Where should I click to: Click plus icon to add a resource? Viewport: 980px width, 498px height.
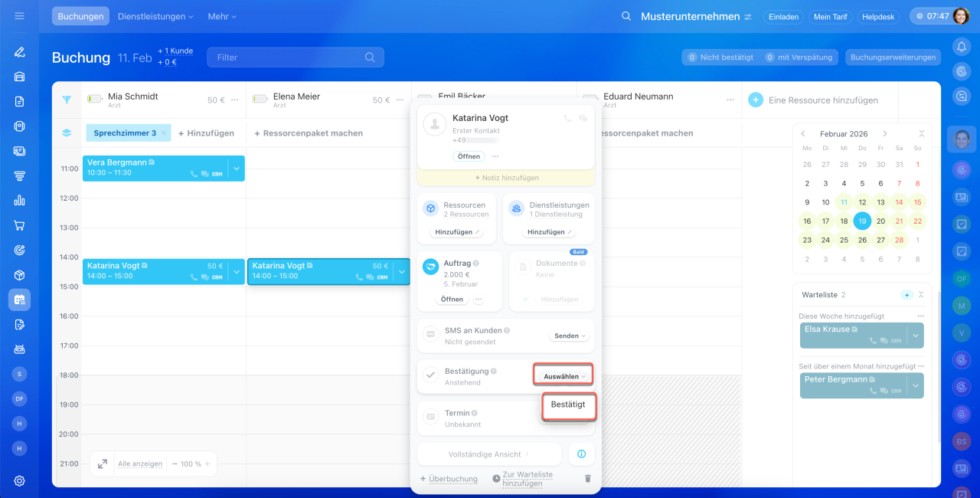coord(756,100)
